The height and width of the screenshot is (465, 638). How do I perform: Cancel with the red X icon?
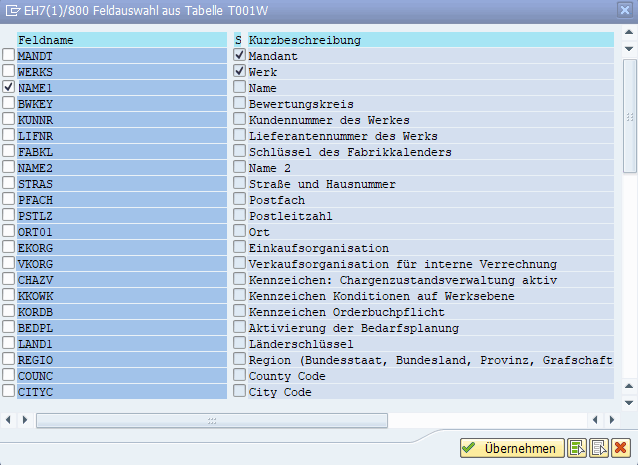621,448
